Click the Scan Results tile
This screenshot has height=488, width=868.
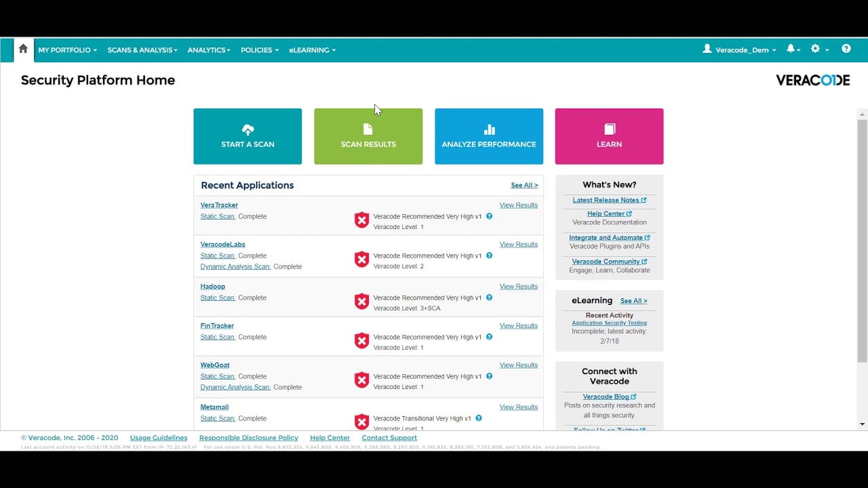coord(368,136)
